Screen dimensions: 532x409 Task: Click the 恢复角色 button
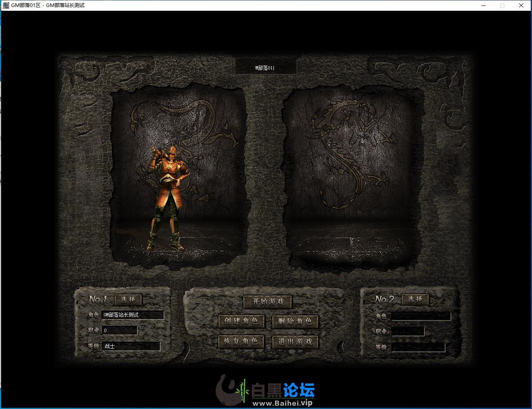(x=241, y=341)
